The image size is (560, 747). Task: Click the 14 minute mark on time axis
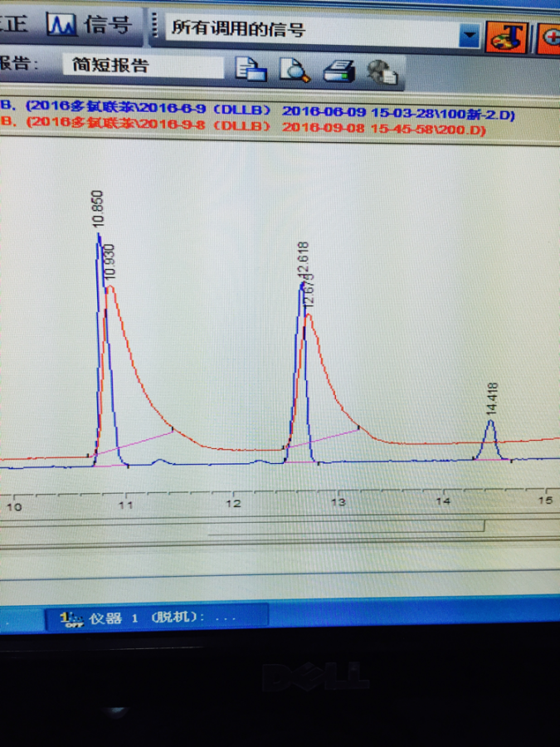[443, 500]
